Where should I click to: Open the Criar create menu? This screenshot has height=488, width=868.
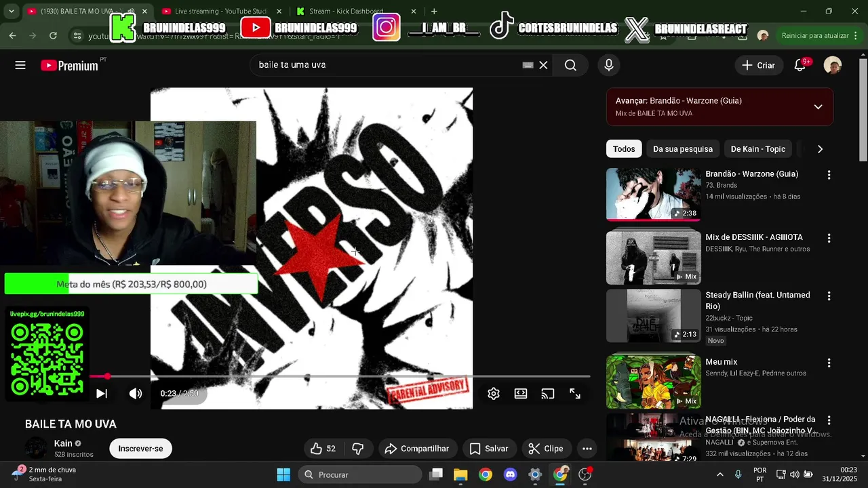tap(758, 65)
